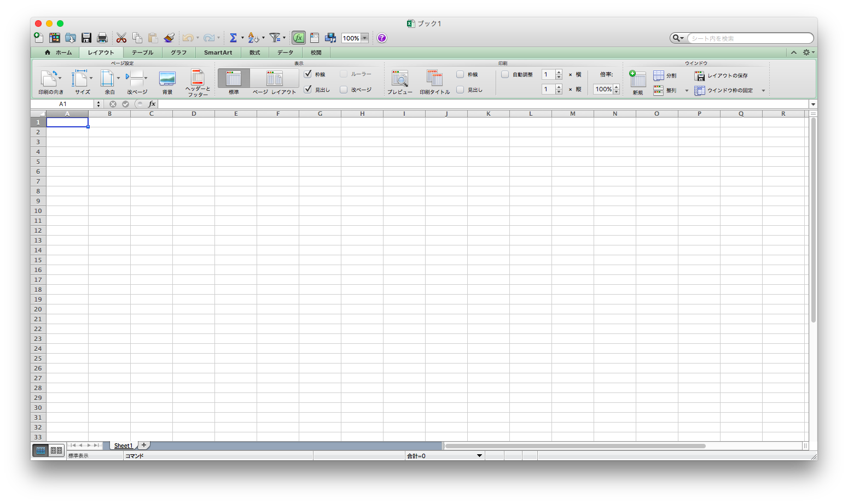Toggle page layout view button in status bar
Image resolution: width=848 pixels, height=504 pixels.
(x=56, y=450)
